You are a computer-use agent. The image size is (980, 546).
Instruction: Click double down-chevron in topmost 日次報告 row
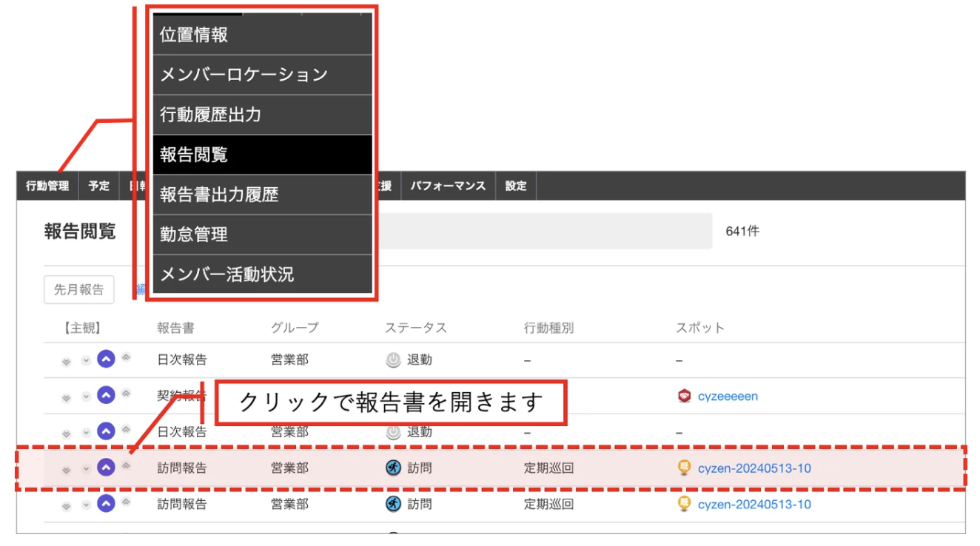coord(67,362)
